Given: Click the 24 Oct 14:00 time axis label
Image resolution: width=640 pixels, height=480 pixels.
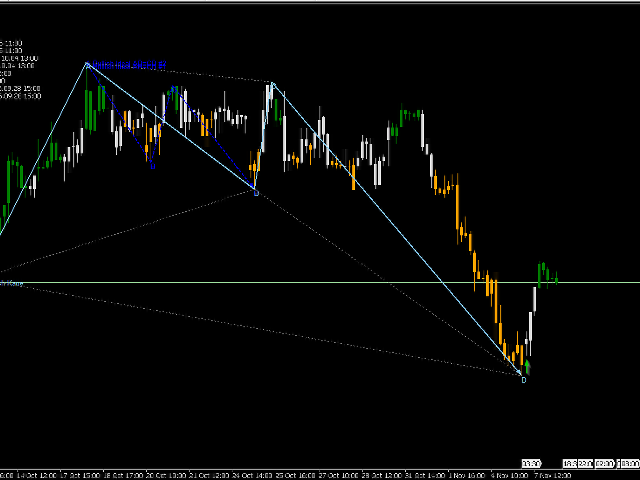Looking at the screenshot, I should tap(252, 476).
